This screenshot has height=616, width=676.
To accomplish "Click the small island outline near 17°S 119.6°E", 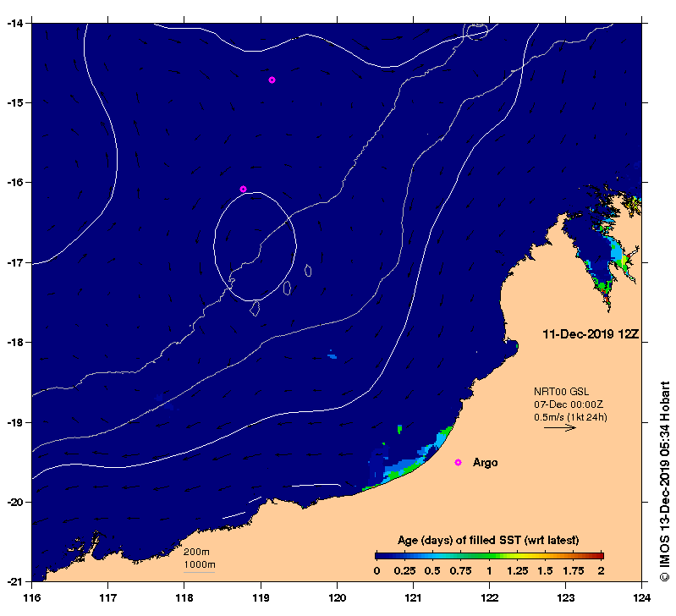I will [308, 270].
